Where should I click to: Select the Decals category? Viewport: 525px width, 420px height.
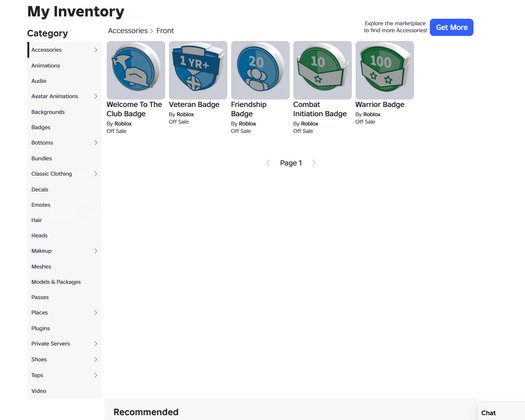pos(40,190)
